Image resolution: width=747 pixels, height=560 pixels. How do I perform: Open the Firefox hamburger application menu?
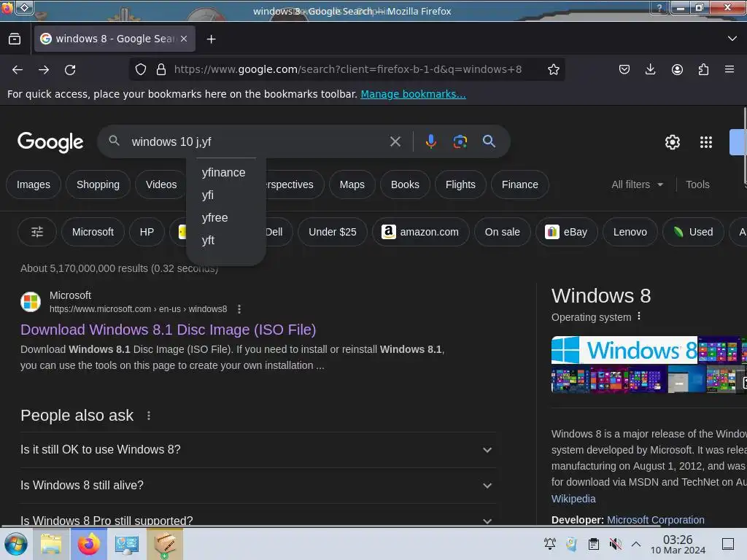[729, 69]
